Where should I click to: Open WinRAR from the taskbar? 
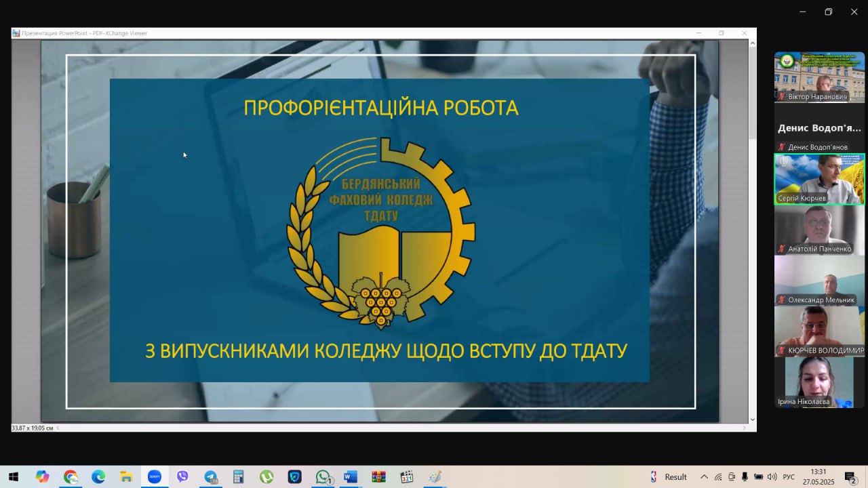pos(378,476)
